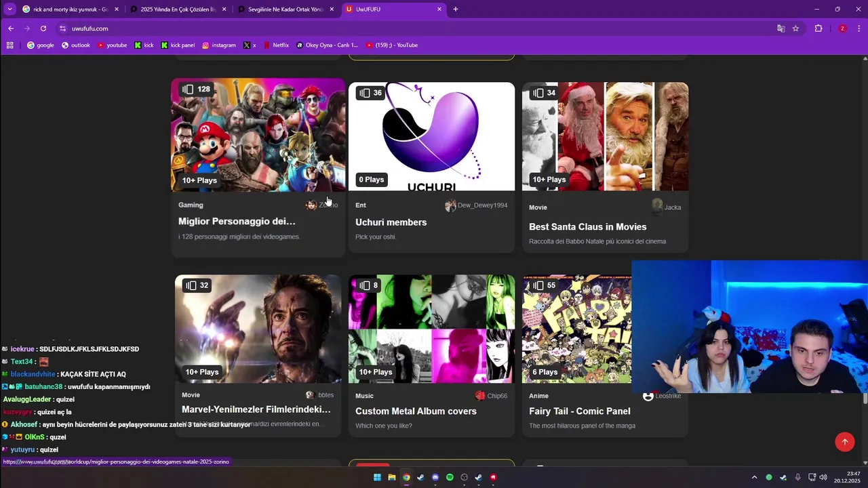Click the Miglior Personaggio dei… title
The height and width of the screenshot is (488, 868).
pos(237,222)
